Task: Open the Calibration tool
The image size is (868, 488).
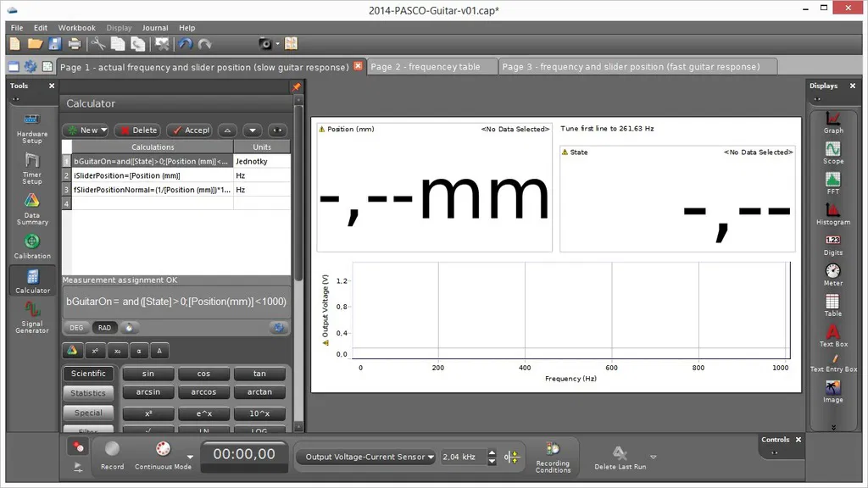Action: (x=32, y=247)
